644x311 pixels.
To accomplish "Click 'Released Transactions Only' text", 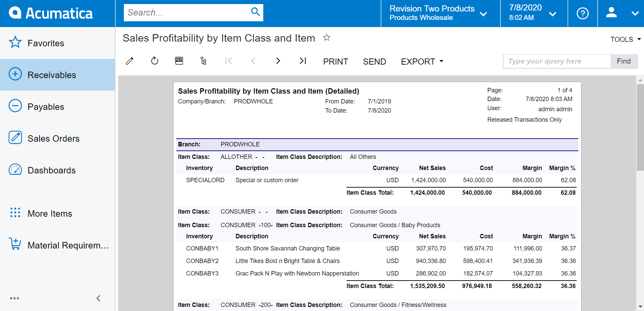I will click(x=524, y=120).
